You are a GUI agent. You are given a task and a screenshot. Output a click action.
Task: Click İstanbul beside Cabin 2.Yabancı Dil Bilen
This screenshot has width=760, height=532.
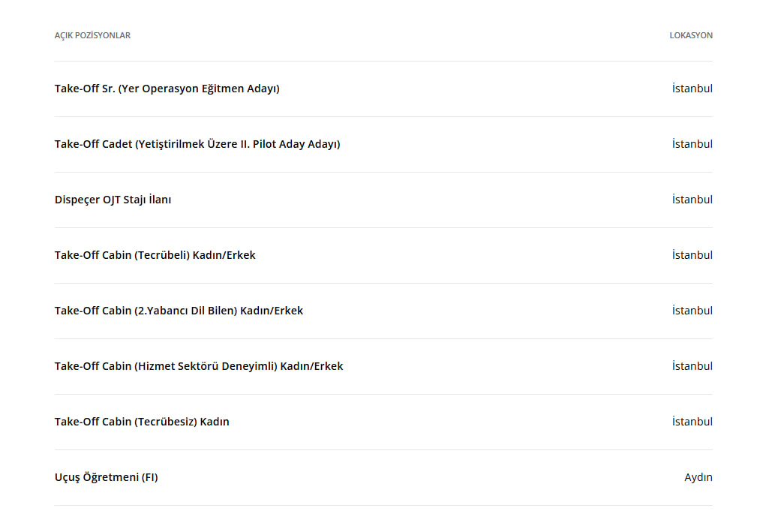[x=692, y=311]
